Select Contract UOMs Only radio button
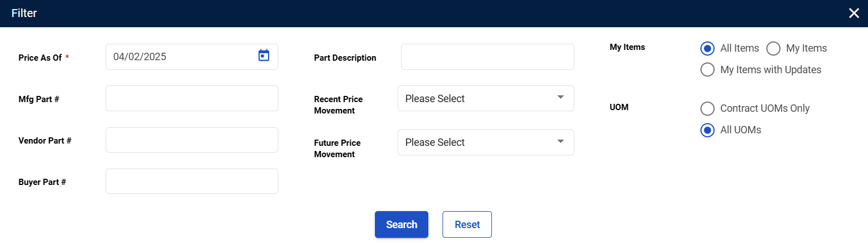This screenshot has height=244, width=868. coord(707,108)
